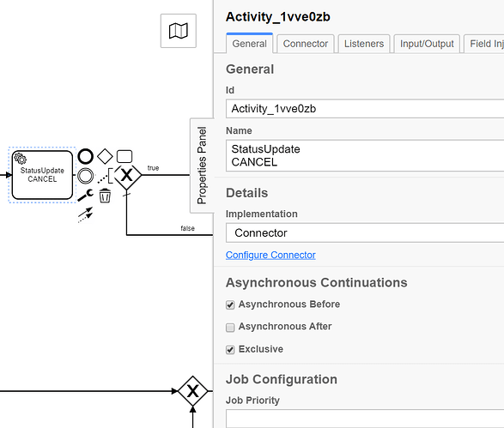Enable the Asynchronous After checkbox
Viewport: 504px width, 428px height.
coord(230,327)
